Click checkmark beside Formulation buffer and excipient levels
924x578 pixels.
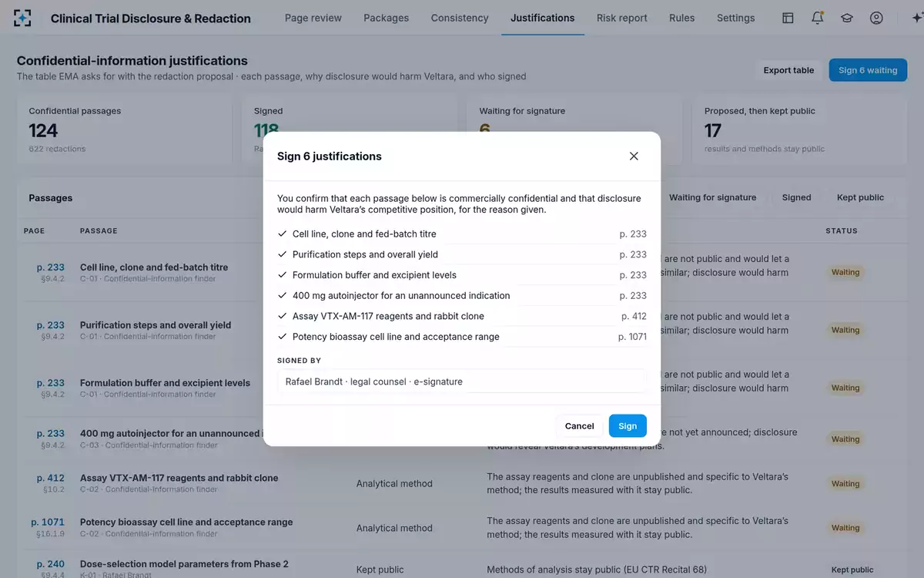coord(282,275)
